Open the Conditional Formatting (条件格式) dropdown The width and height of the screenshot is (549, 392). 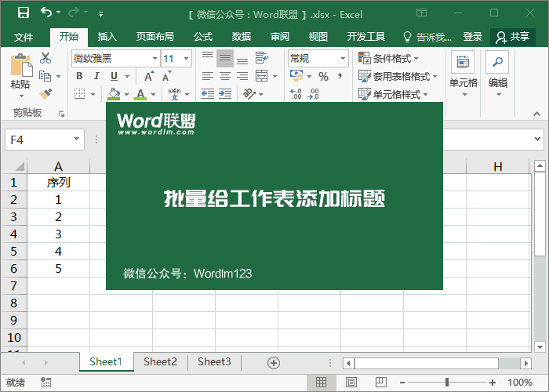[x=389, y=59]
